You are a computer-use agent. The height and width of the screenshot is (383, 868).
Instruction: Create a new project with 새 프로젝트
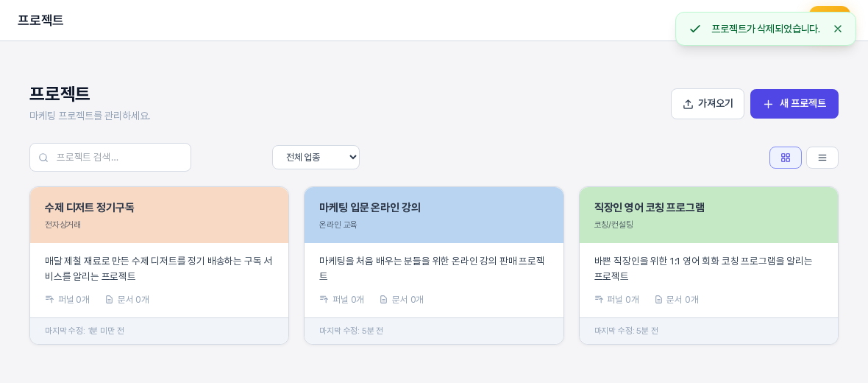click(794, 104)
